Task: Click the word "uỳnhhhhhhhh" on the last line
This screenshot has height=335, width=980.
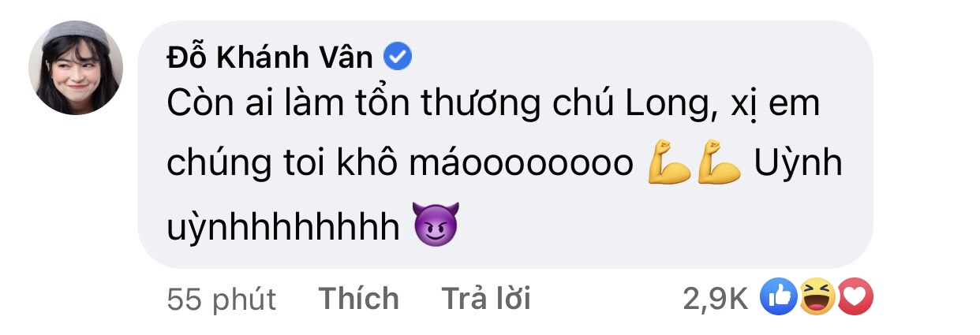Action: [x=284, y=229]
